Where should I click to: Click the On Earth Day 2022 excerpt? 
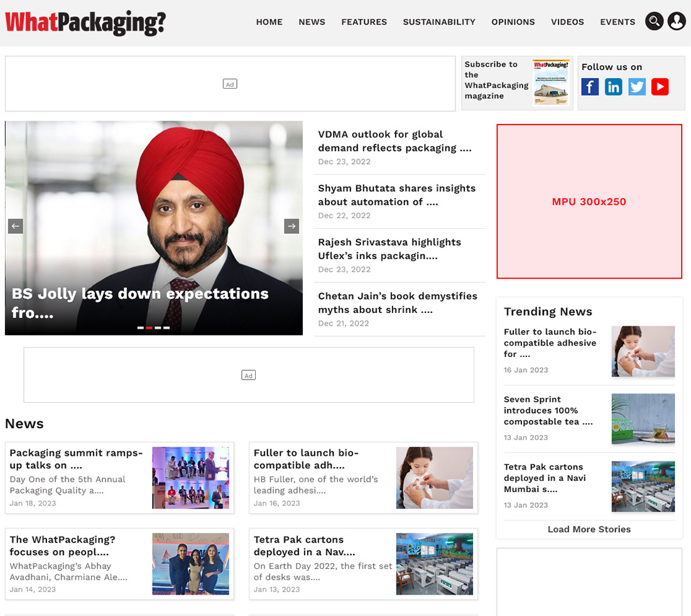[x=323, y=571]
